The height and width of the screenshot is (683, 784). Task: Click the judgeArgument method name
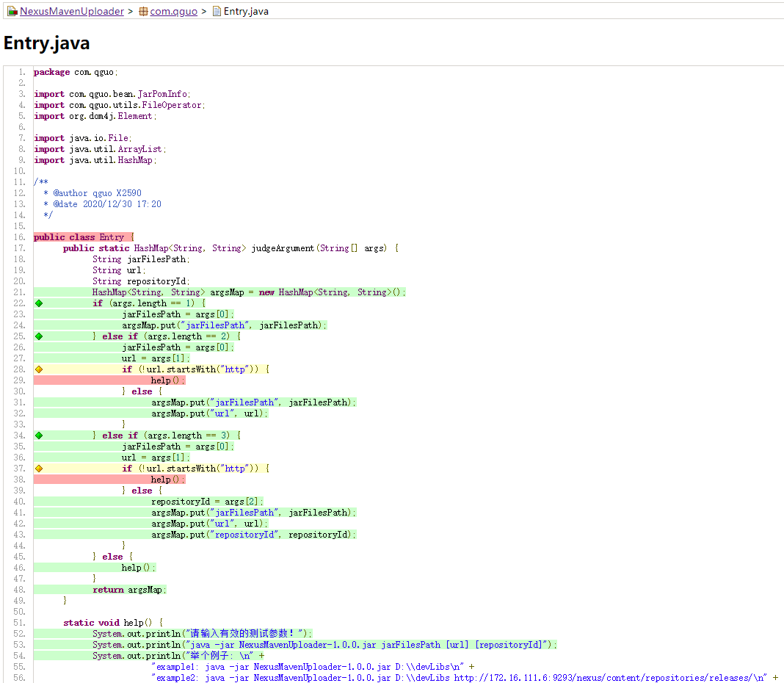(x=283, y=248)
